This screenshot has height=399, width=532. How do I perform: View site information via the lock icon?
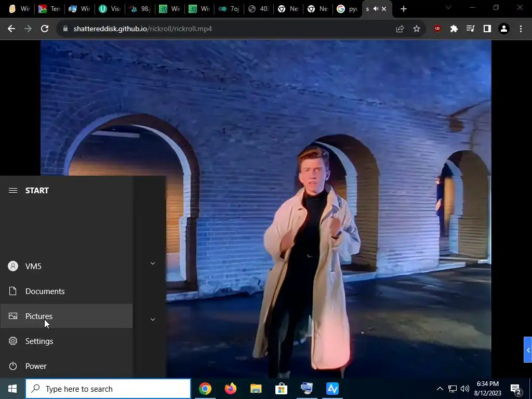[x=65, y=29]
